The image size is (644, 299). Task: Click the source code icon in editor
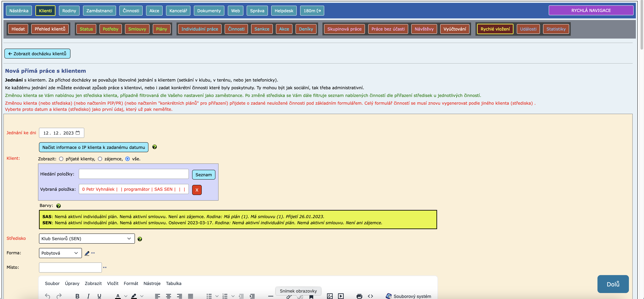pos(370,296)
